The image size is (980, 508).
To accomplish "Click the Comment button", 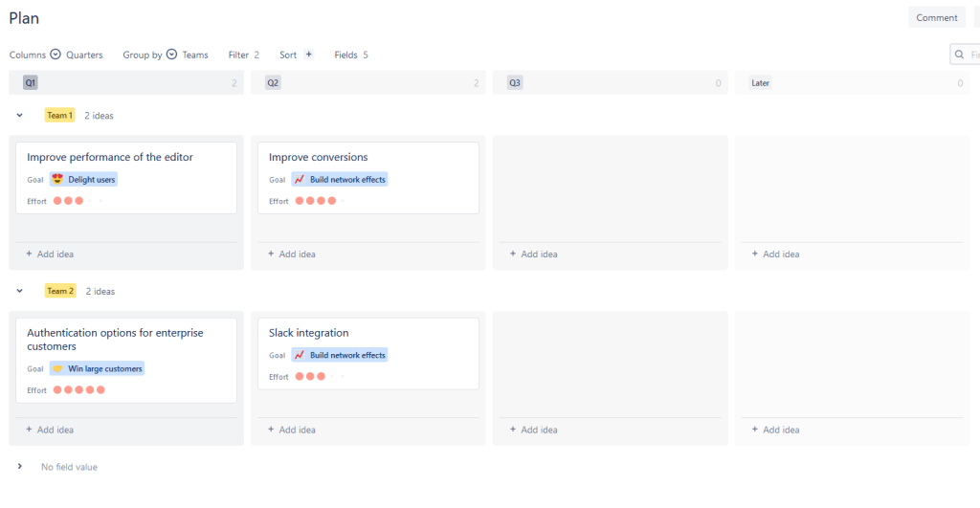I will [x=936, y=17].
